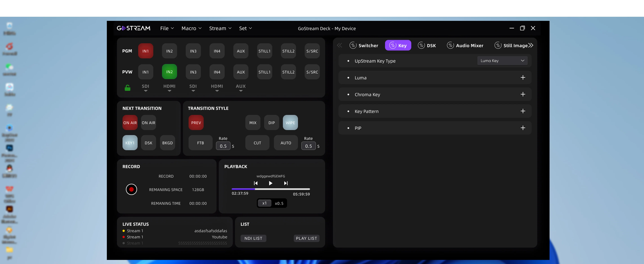The width and height of the screenshot is (644, 264).
Task: Select the Key tab
Action: point(398,45)
